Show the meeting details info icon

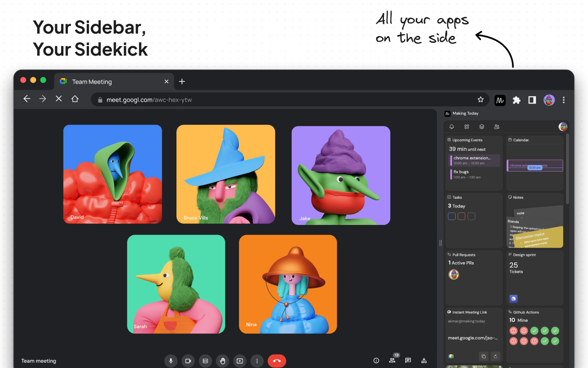pyautogui.click(x=376, y=361)
